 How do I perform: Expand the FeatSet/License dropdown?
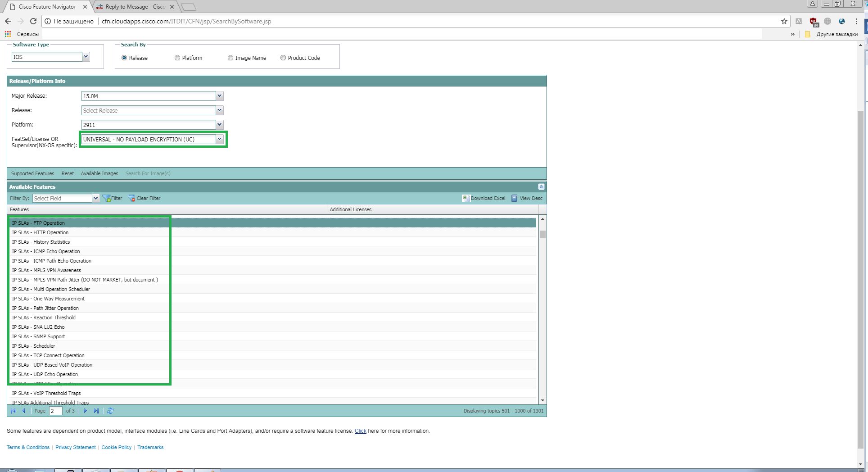coord(219,139)
